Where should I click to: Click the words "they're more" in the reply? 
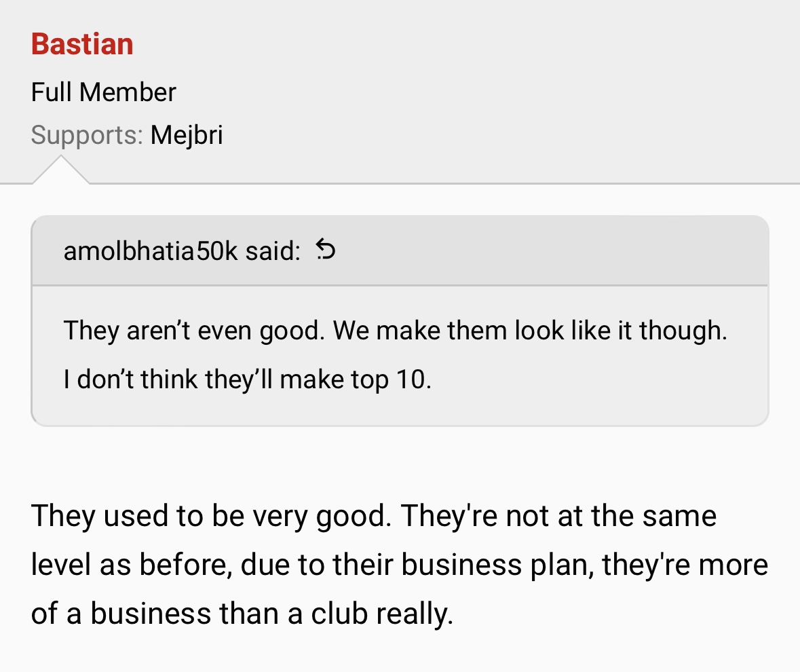[685, 564]
